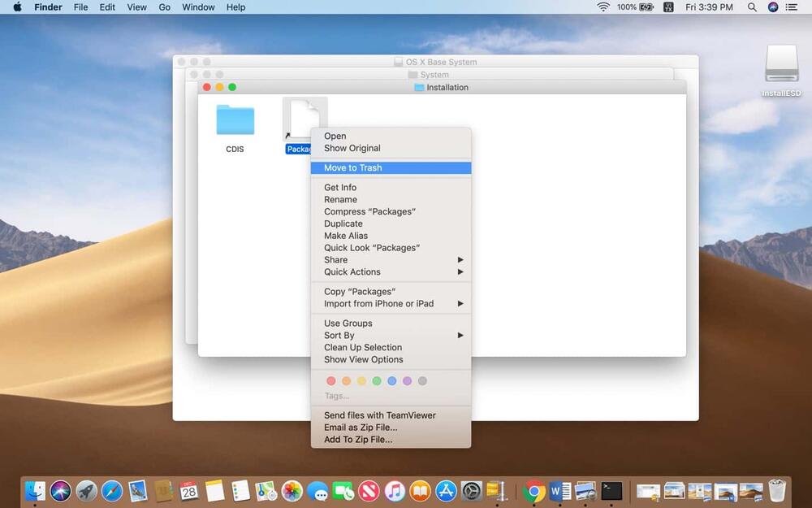Image resolution: width=812 pixels, height=508 pixels.
Task: Open the Wi-Fi status menu
Action: click(x=603, y=7)
